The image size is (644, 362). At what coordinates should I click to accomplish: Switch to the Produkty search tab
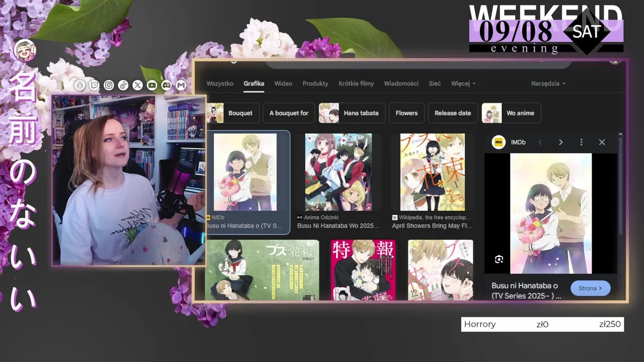pos(315,83)
